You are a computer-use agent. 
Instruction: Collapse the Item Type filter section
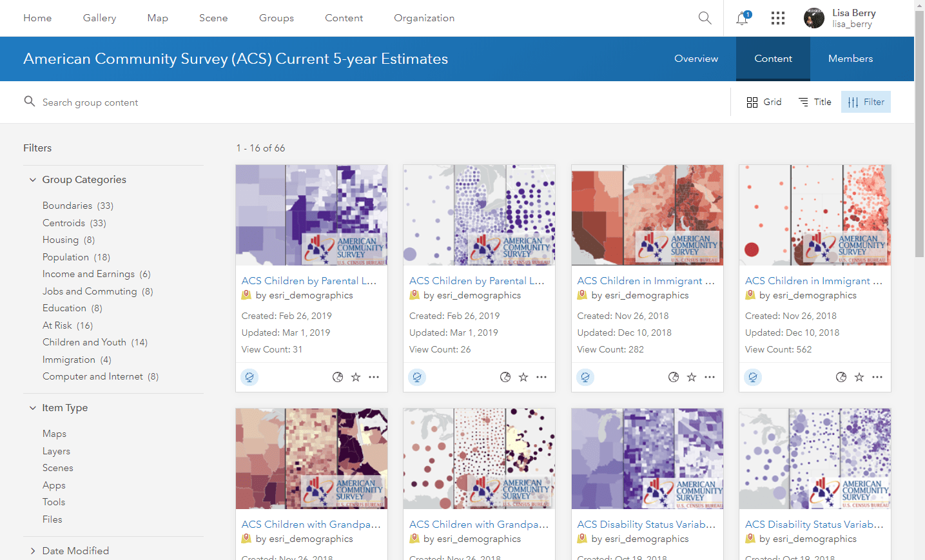pos(59,408)
